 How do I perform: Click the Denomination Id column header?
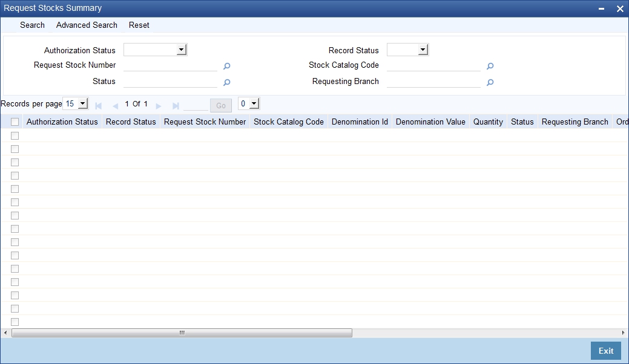(360, 122)
